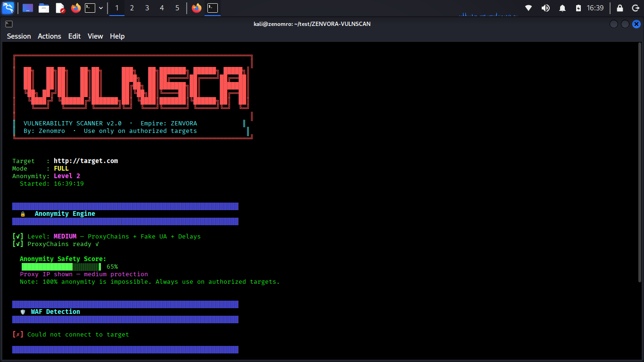Image resolution: width=644 pixels, height=362 pixels.
Task: Switch to workspace 4
Action: point(162,8)
